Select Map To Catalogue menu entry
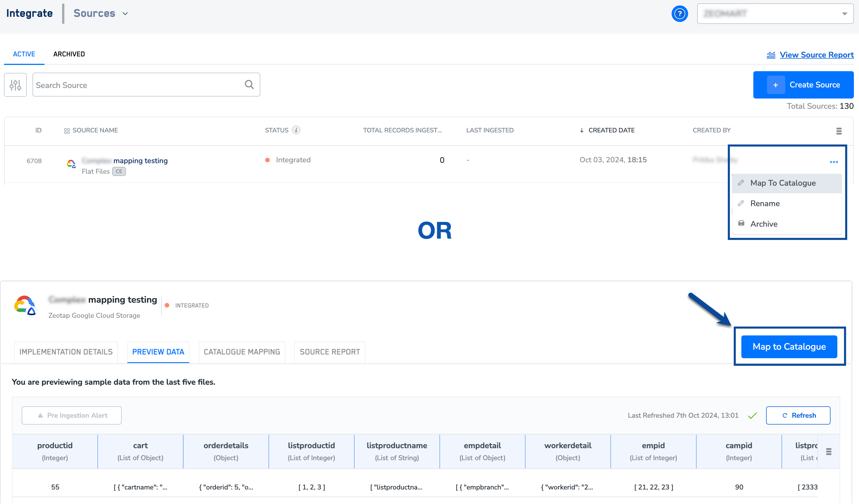This screenshot has height=504, width=859. point(783,183)
